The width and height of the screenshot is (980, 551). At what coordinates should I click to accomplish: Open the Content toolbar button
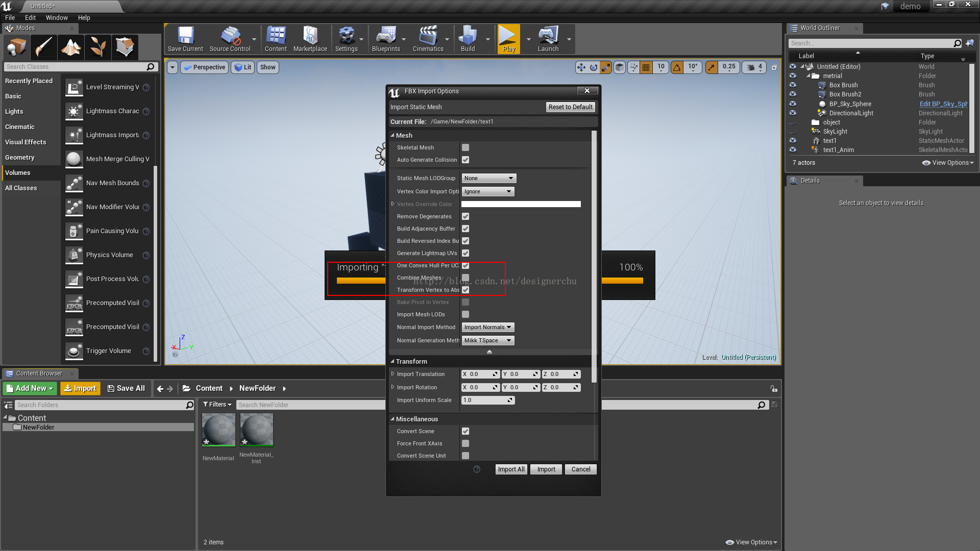(x=276, y=39)
